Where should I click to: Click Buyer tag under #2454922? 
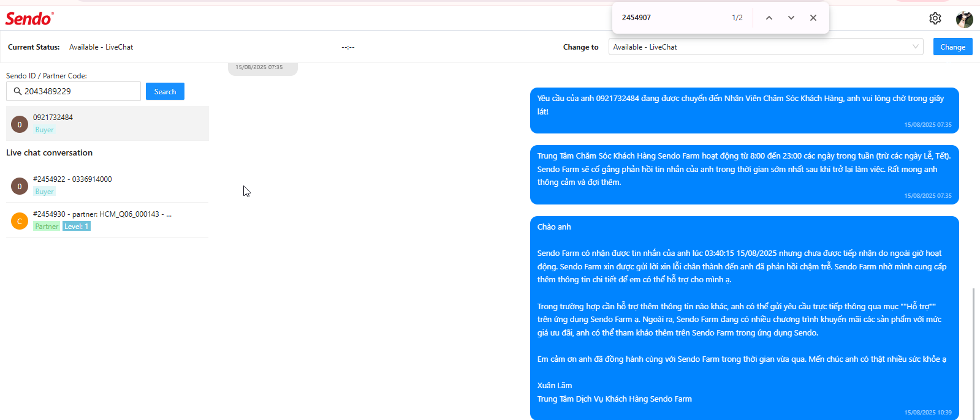point(44,192)
